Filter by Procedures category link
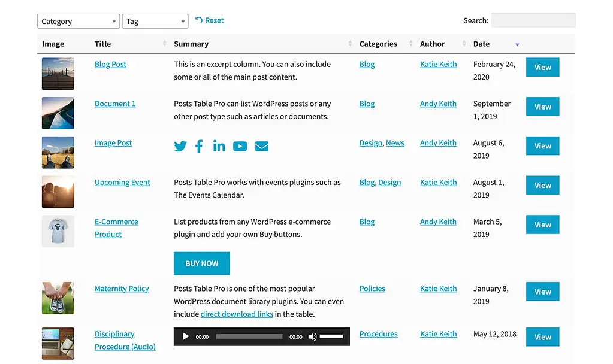 tap(379, 334)
